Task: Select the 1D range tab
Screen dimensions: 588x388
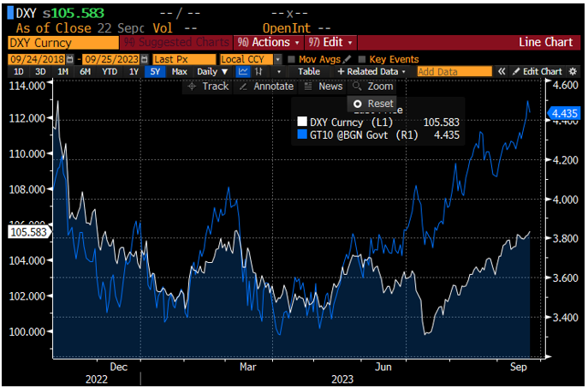Action: (x=18, y=71)
